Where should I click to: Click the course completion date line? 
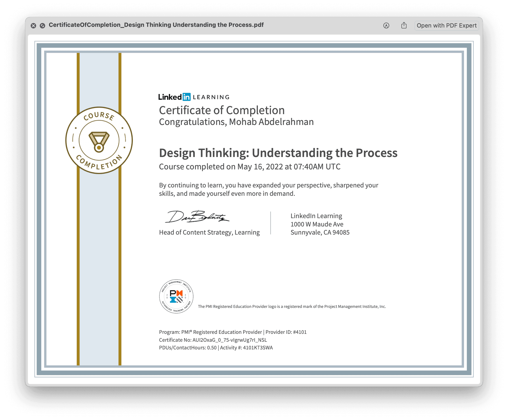coord(249,166)
